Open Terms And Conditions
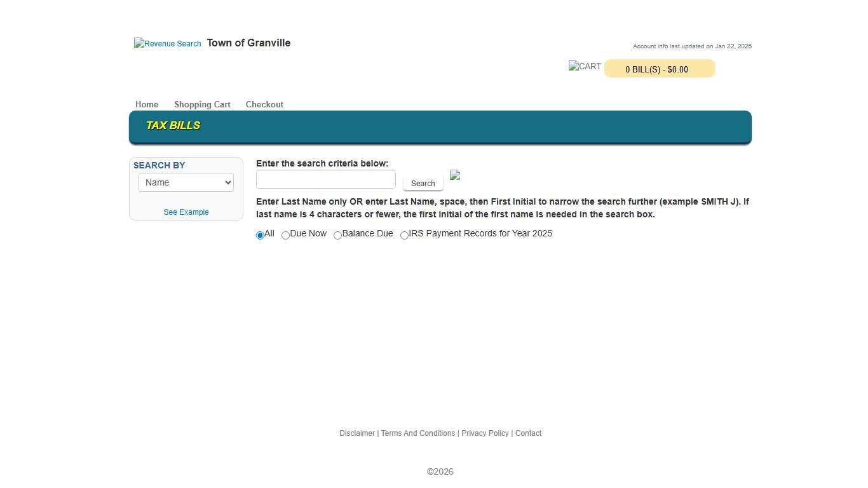 click(x=417, y=433)
